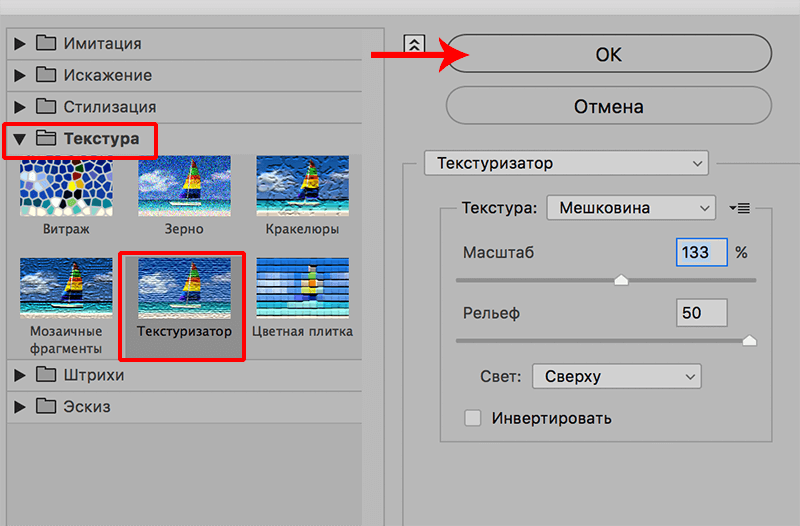
Task: Select the Мозаичные фрагменты filter thumbnail
Action: pyautogui.click(x=66, y=288)
